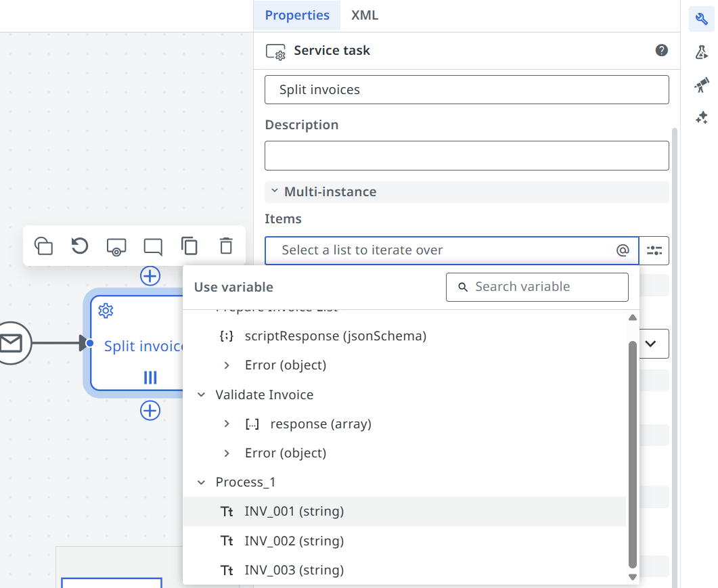Image resolution: width=718 pixels, height=588 pixels.
Task: Select variable INV_003 (string)
Action: [x=404, y=570]
